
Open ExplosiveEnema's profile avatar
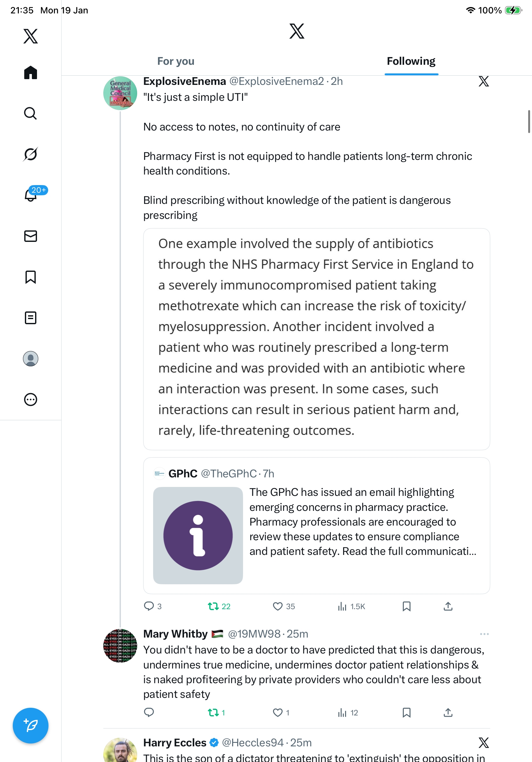coord(120,93)
